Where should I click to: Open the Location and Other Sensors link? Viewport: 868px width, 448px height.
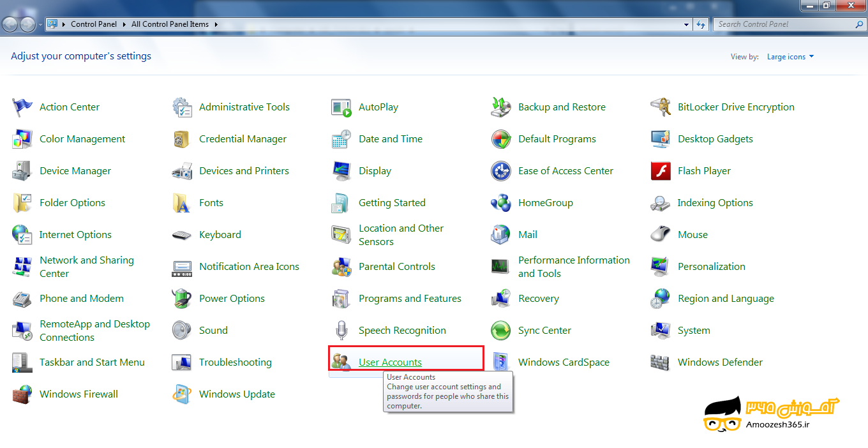point(401,235)
